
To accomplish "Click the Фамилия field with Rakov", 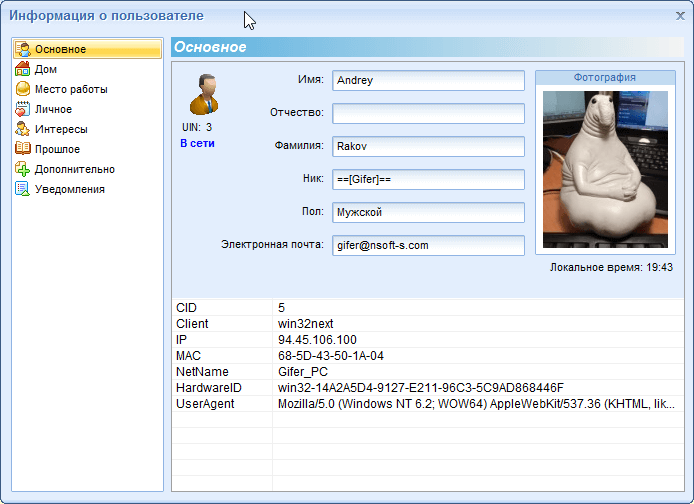I will coord(428,147).
